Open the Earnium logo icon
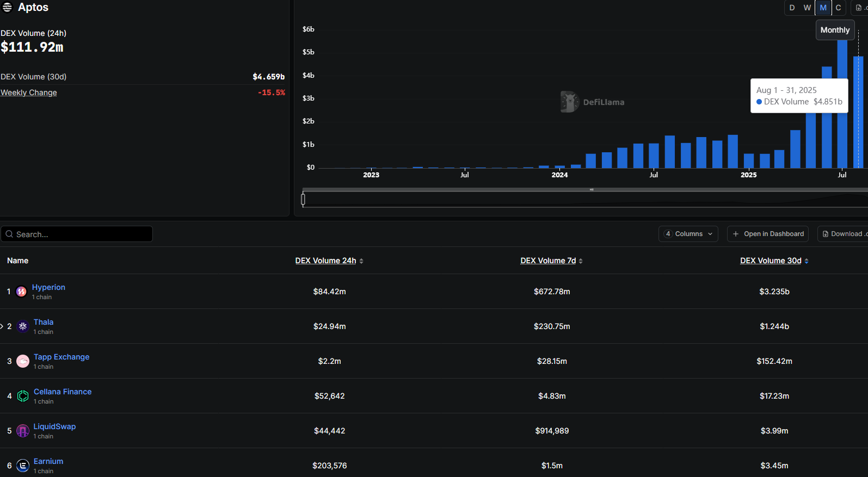 [x=23, y=466]
